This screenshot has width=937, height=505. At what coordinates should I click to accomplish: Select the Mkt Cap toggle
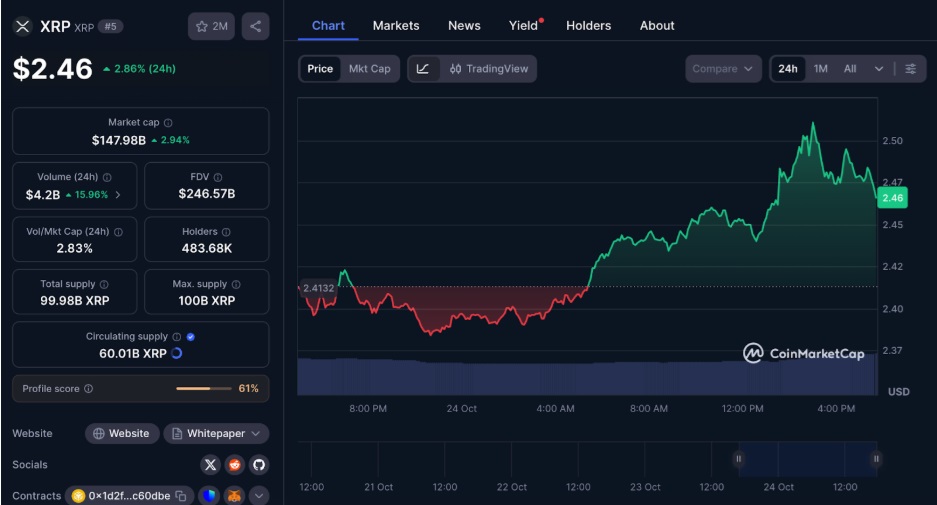tap(369, 69)
